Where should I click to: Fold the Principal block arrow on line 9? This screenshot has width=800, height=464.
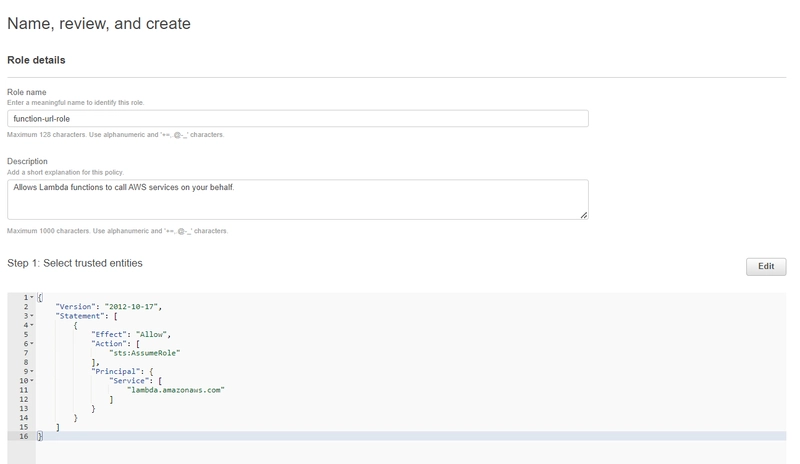32,371
